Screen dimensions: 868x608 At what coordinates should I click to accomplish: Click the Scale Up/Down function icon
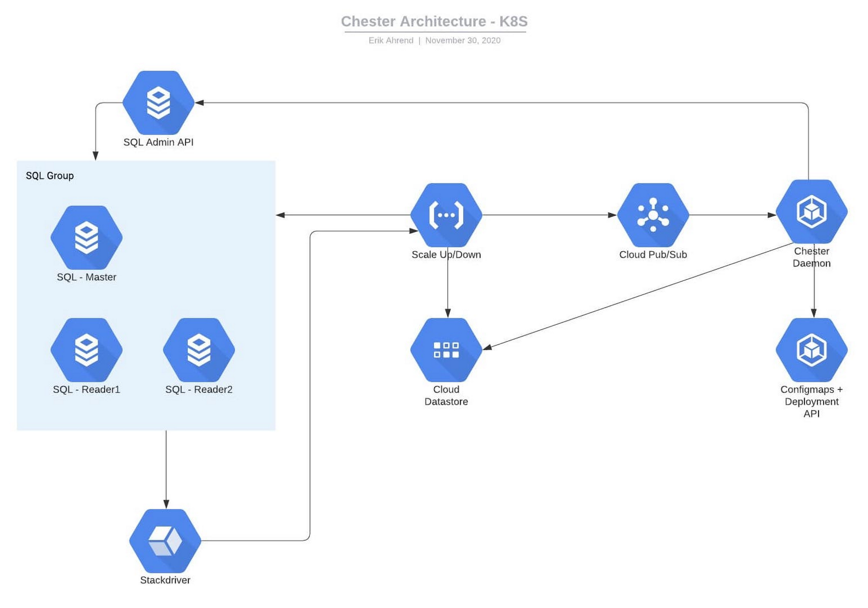click(x=446, y=215)
